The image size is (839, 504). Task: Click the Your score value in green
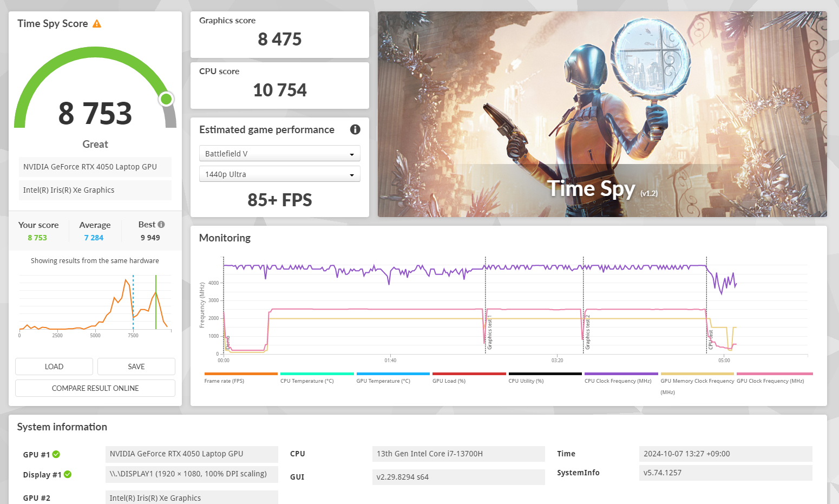37,238
